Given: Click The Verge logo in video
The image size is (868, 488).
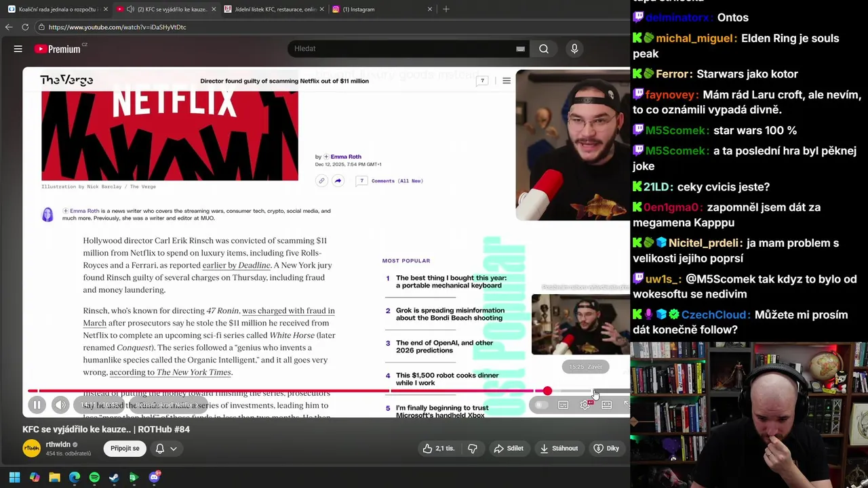Looking at the screenshot, I should (x=66, y=80).
